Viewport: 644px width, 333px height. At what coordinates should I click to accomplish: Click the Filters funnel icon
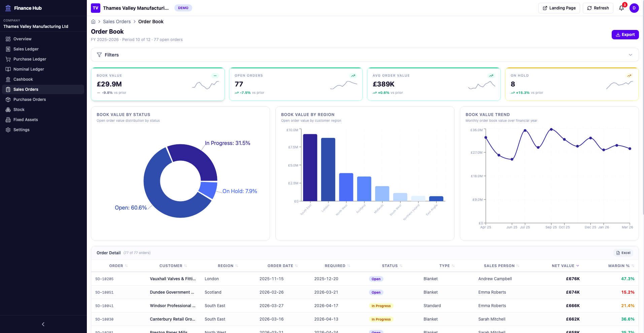[99, 55]
